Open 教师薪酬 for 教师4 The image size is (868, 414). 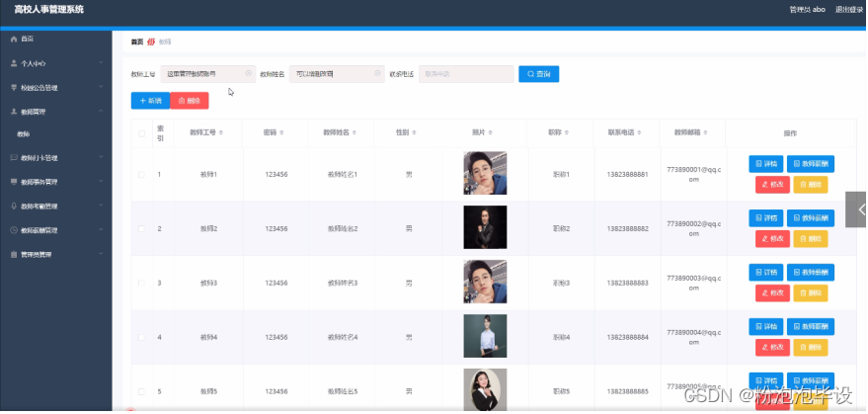pos(811,327)
